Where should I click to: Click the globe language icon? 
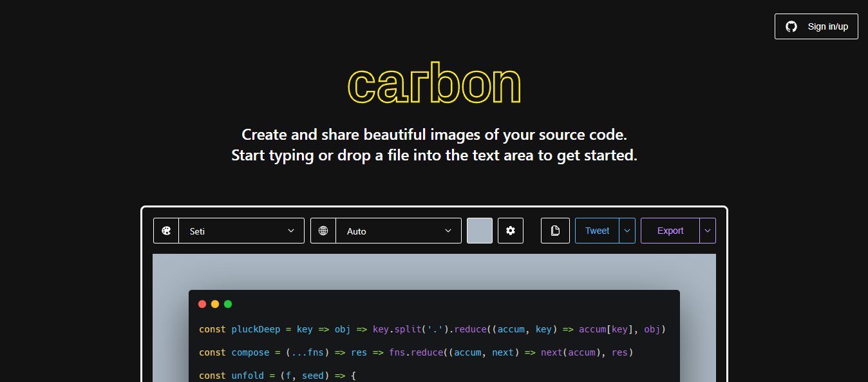[323, 231]
